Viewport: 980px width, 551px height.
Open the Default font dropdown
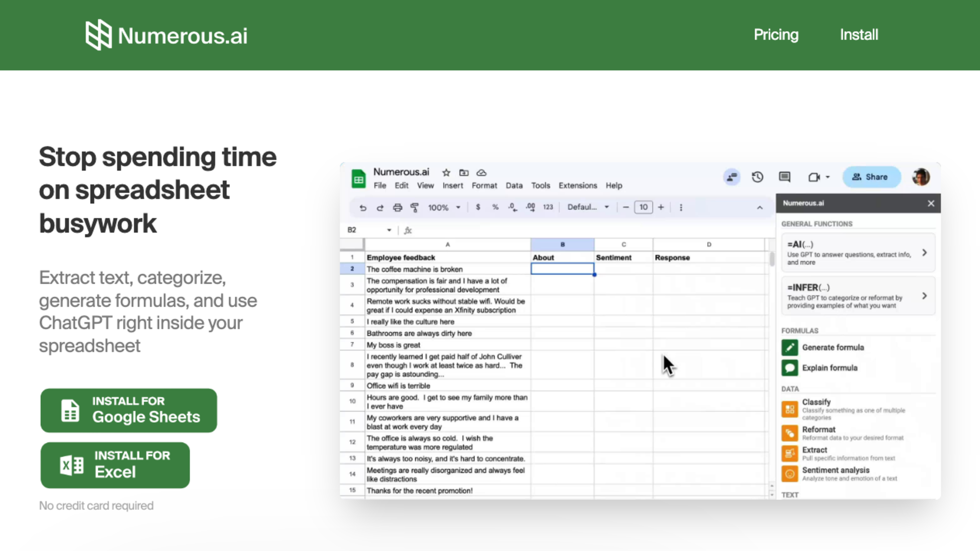click(588, 207)
